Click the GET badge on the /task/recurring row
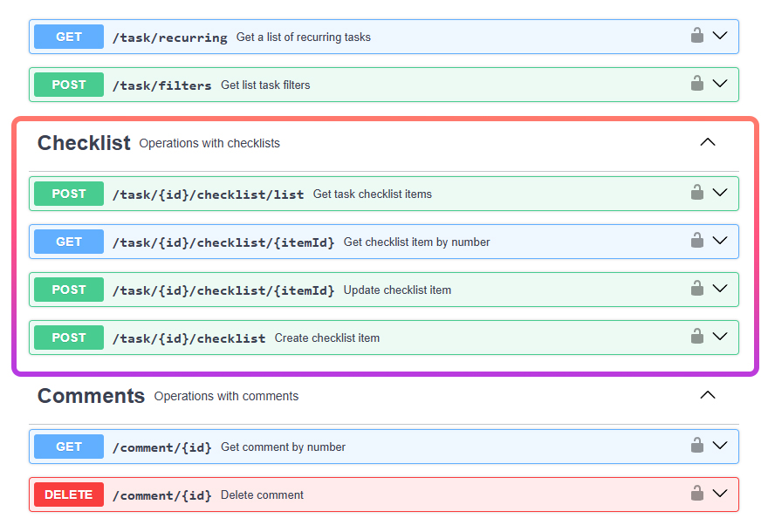Viewport: 768px width, 532px height. pyautogui.click(x=69, y=37)
